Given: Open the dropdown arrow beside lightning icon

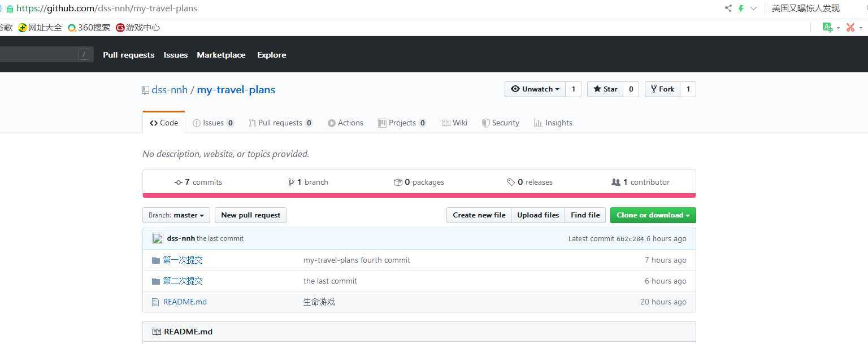Looking at the screenshot, I should tap(753, 8).
